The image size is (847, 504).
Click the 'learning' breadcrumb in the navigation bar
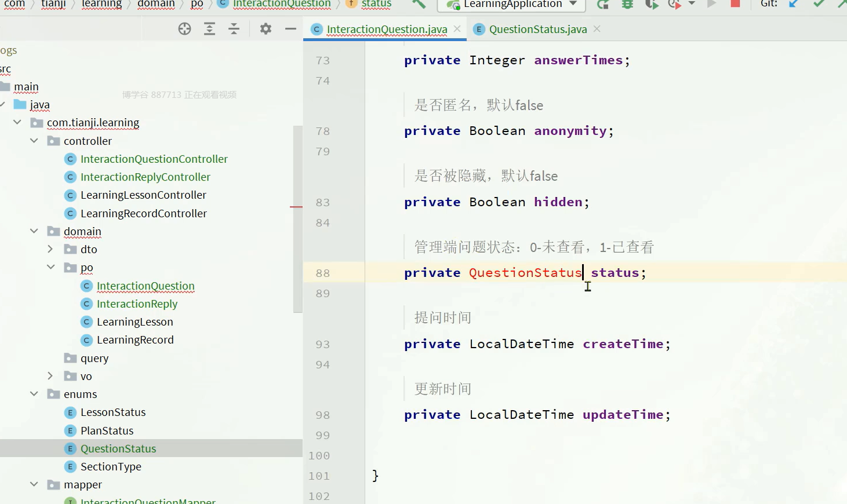coord(101,4)
